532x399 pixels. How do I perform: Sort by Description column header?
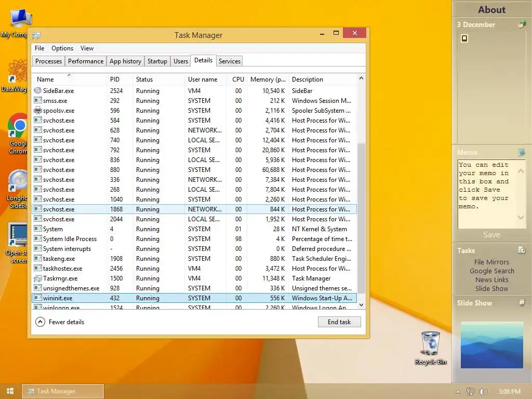tap(322, 79)
